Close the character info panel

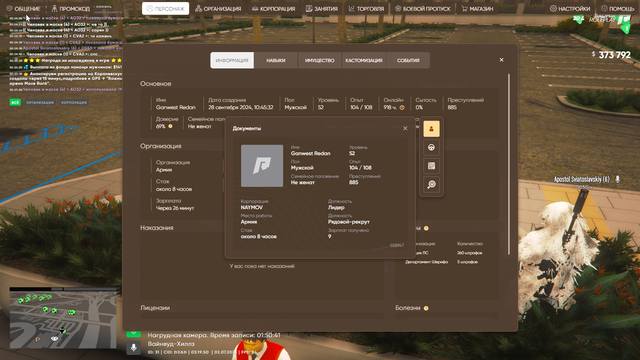pyautogui.click(x=501, y=60)
